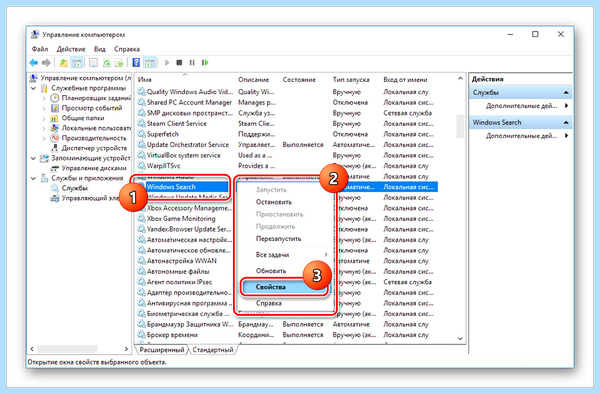Select Управление дисками in the tree

tap(94, 168)
